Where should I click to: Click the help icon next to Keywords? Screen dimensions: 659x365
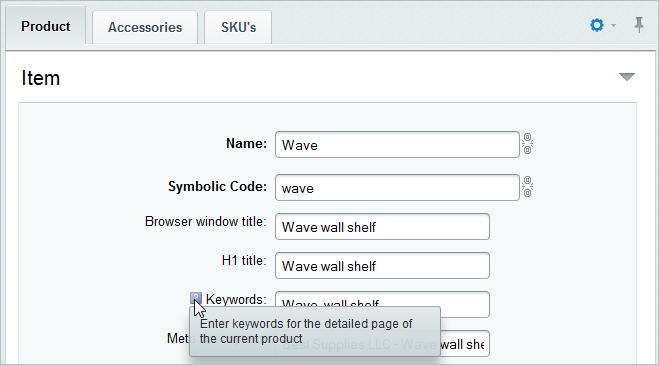pyautogui.click(x=196, y=299)
